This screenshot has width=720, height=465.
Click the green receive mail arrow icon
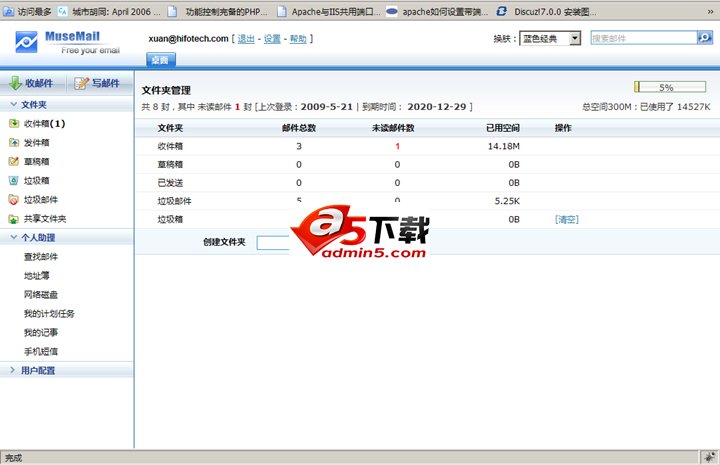pyautogui.click(x=15, y=83)
